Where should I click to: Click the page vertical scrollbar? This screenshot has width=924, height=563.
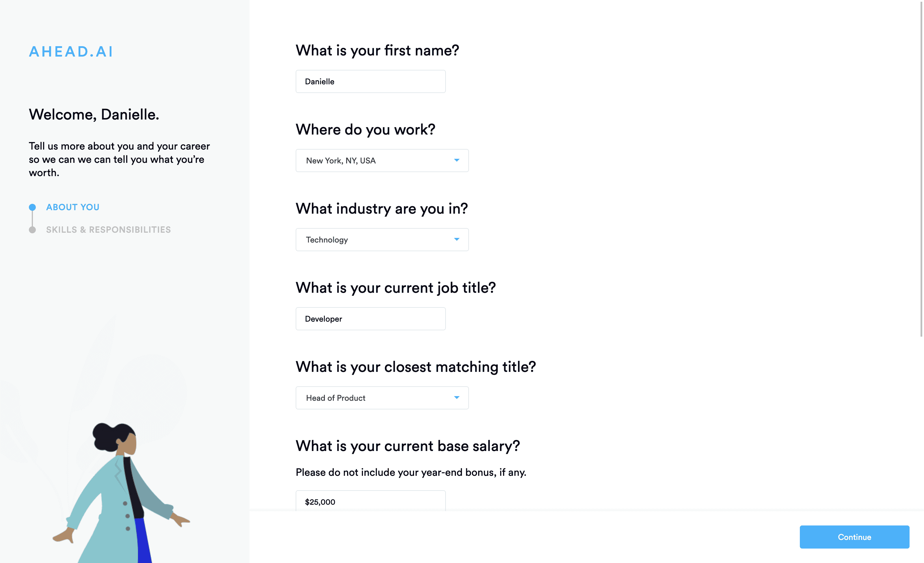(921, 169)
